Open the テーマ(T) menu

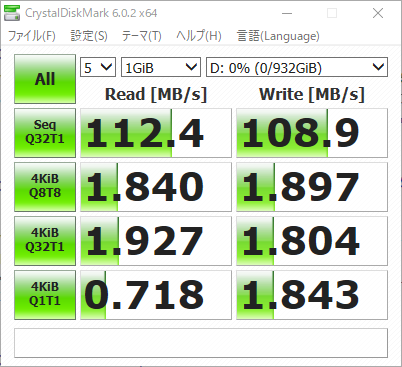tap(142, 36)
